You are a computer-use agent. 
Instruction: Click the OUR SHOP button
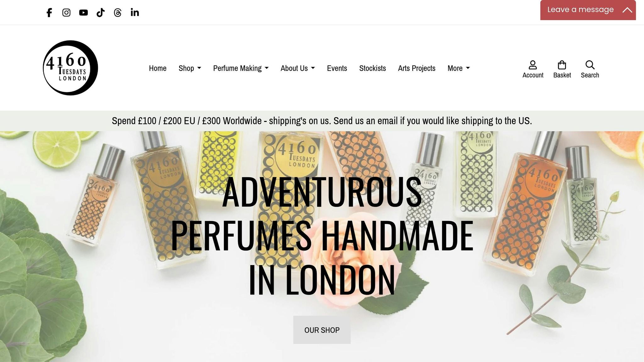pos(322,330)
